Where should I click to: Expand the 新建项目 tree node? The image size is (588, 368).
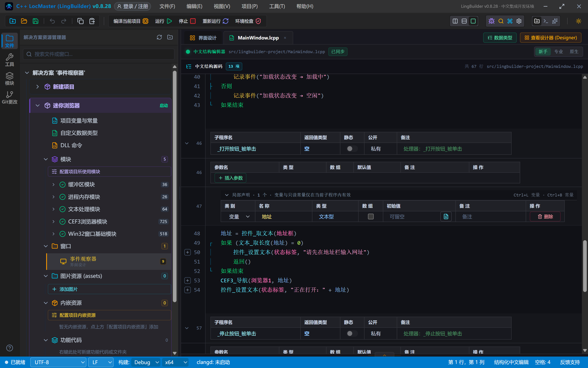[37, 87]
